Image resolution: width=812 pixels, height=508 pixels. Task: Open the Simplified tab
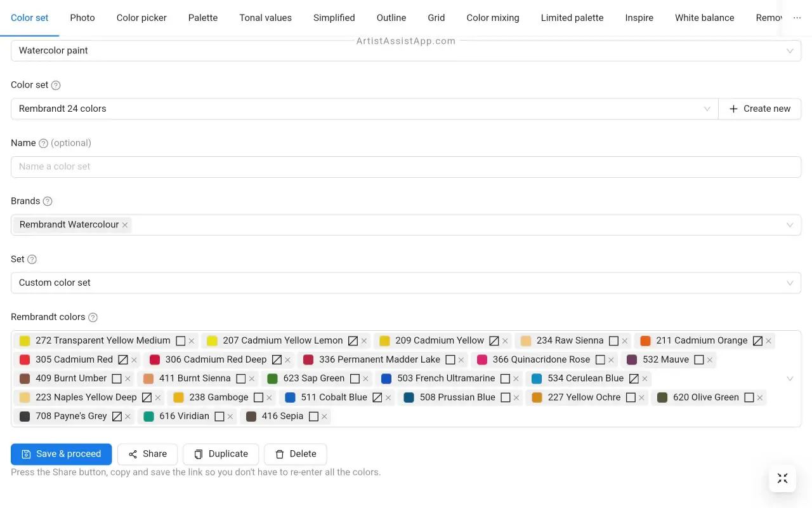coord(334,18)
